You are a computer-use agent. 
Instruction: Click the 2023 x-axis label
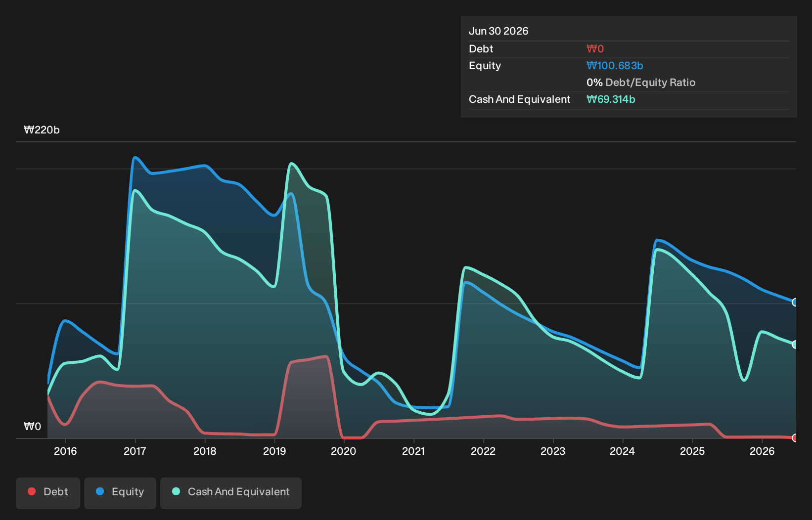[553, 451]
